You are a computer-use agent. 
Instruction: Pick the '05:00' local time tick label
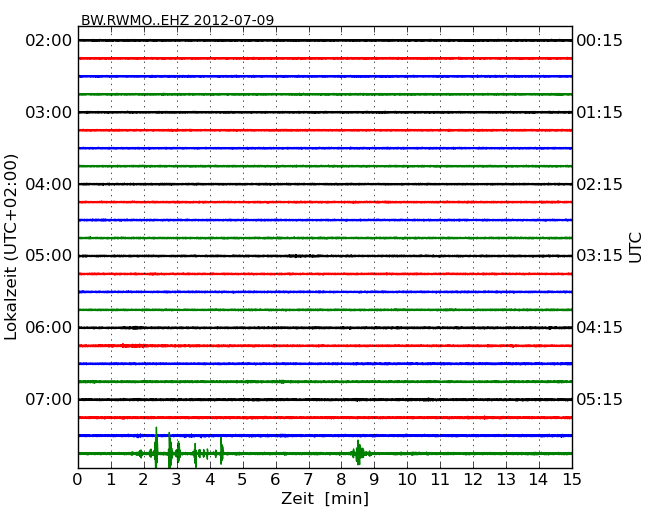(x=49, y=256)
